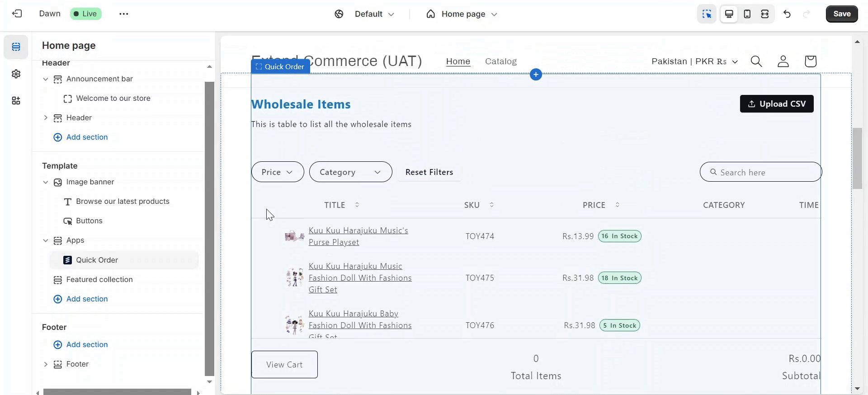Click the account login person icon
Screen dimensions: 868x395
pyautogui.click(x=783, y=61)
